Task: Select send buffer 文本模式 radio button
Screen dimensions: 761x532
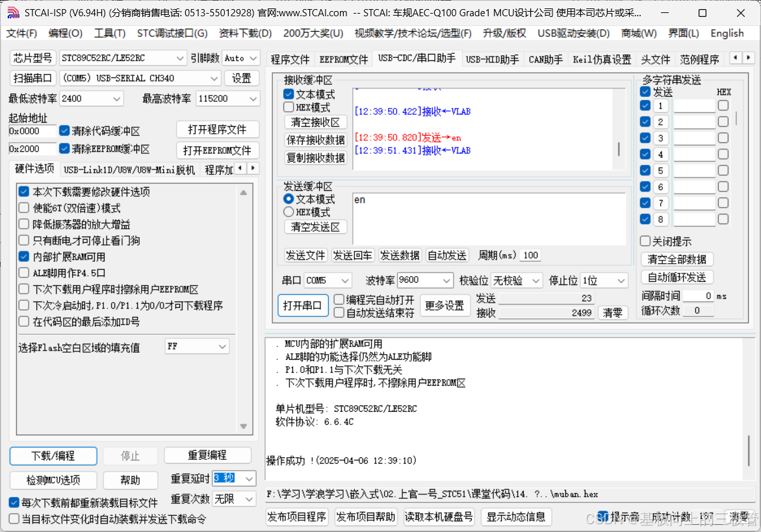Action: 289,199
